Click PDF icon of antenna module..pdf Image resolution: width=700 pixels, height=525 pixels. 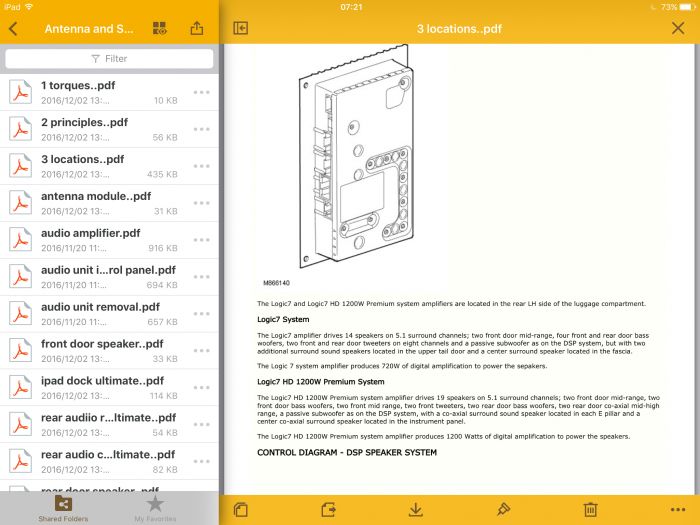21,203
